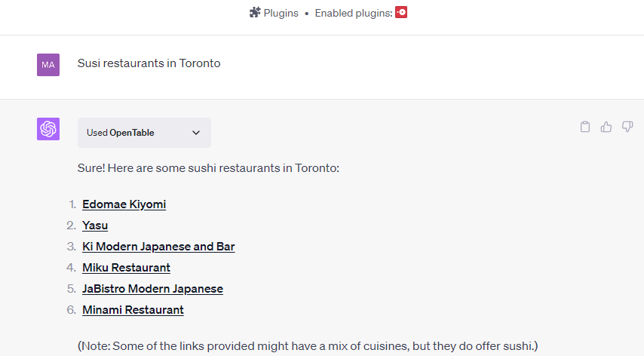Open the Yasu restaurant link

click(x=95, y=226)
